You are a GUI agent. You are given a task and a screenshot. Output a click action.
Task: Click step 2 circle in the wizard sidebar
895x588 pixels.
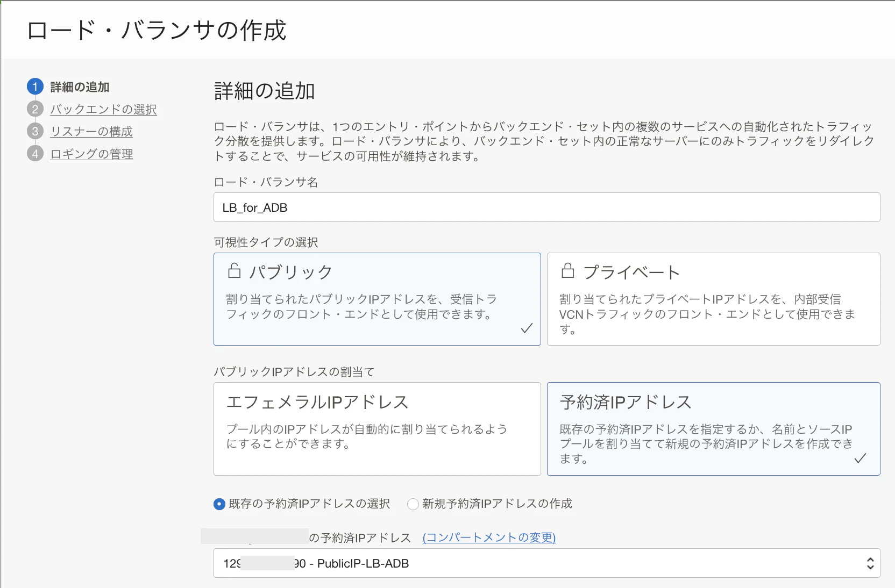point(35,109)
